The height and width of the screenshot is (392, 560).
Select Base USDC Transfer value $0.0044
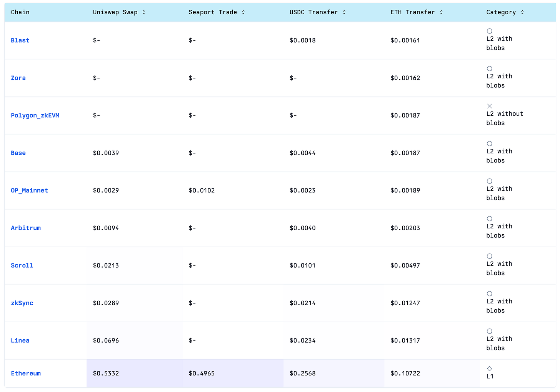pos(302,153)
